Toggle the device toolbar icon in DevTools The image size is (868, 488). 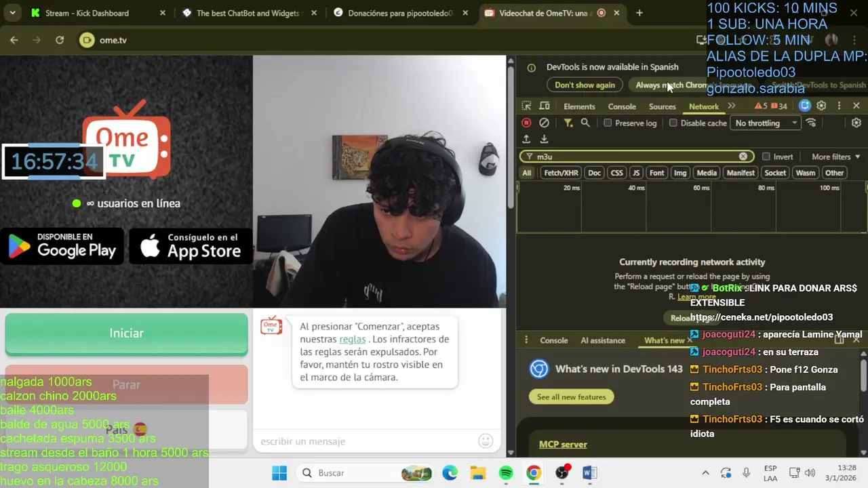coord(544,106)
